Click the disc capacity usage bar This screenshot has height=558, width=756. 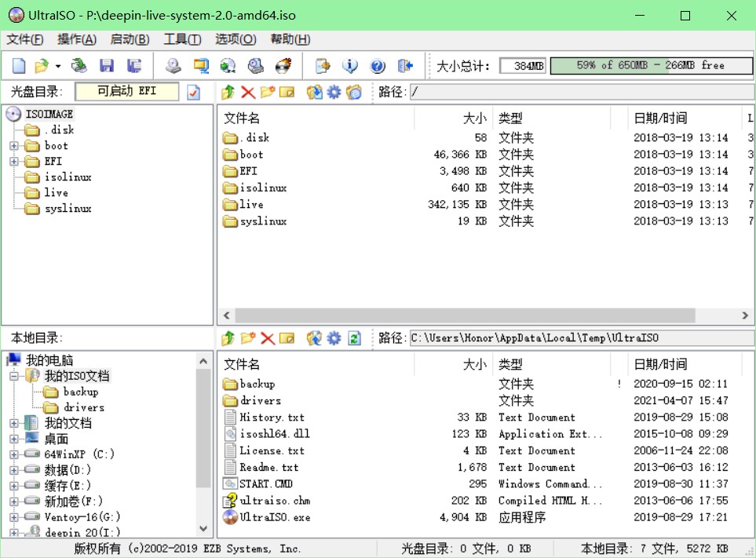(649, 66)
